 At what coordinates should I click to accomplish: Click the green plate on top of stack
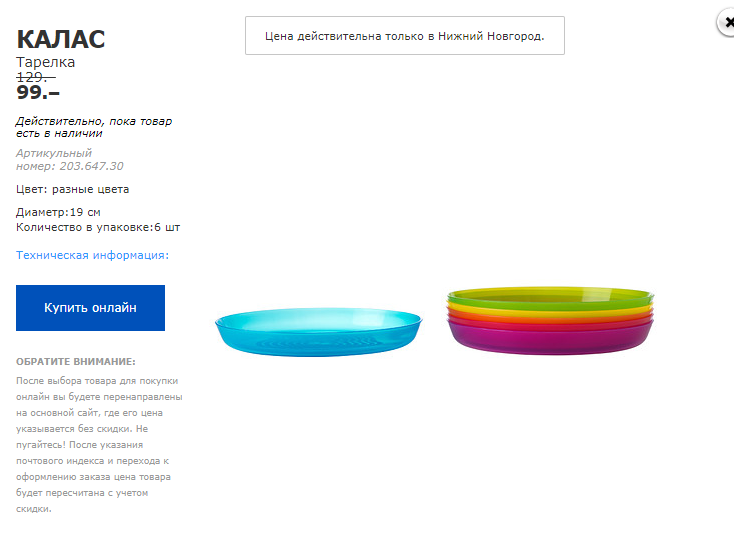coord(550,297)
